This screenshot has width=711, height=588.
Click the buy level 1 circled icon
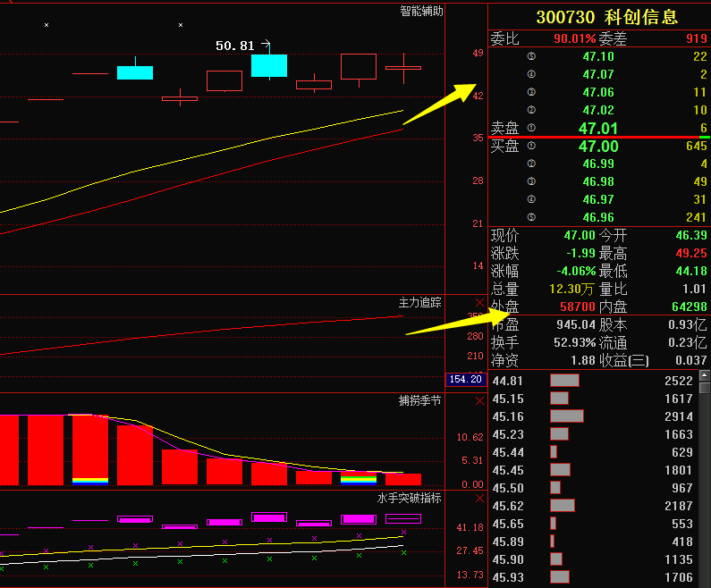[x=531, y=147]
